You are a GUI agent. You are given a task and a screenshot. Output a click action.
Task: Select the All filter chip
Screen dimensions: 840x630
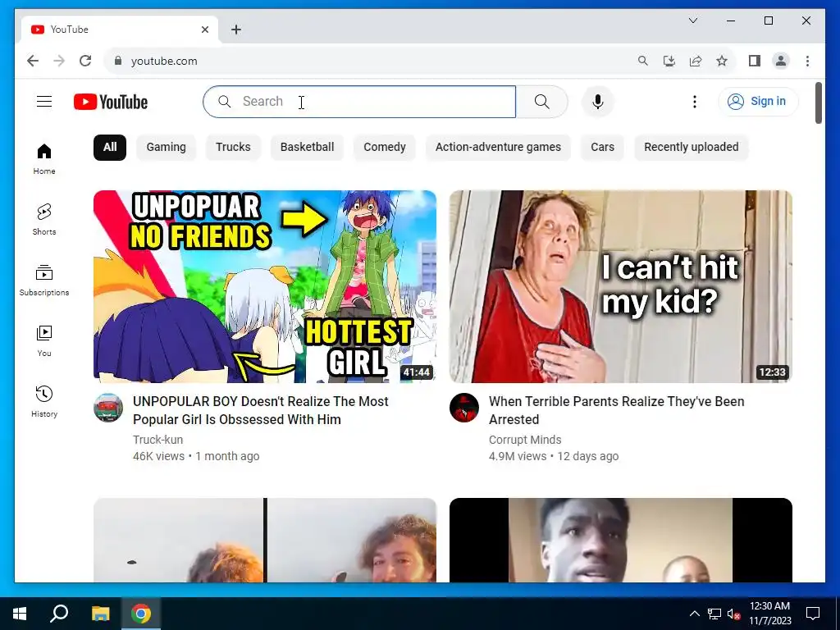coord(110,148)
